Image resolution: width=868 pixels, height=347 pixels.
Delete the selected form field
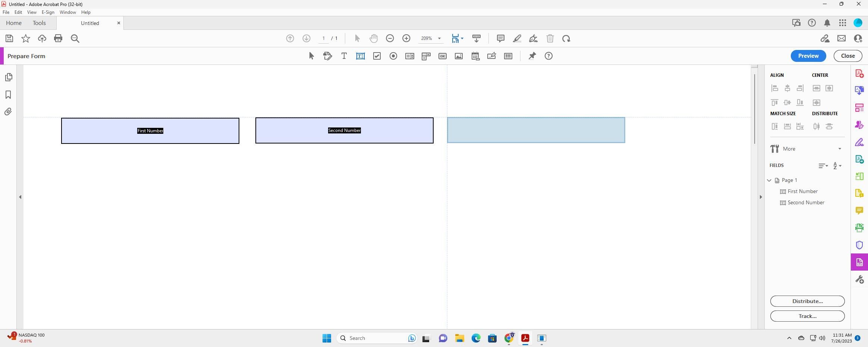click(x=550, y=38)
